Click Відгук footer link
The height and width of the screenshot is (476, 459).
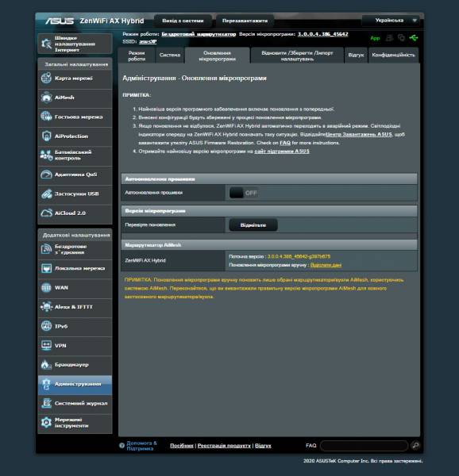click(263, 446)
